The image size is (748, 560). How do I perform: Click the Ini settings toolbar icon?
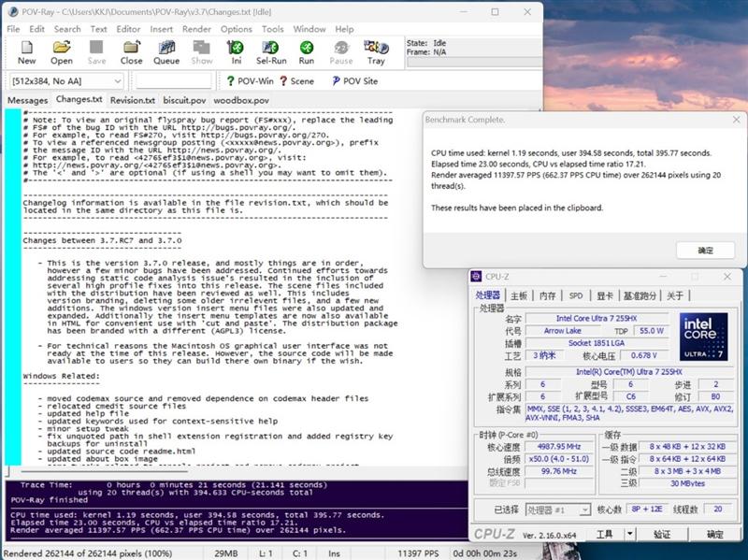pyautogui.click(x=237, y=50)
